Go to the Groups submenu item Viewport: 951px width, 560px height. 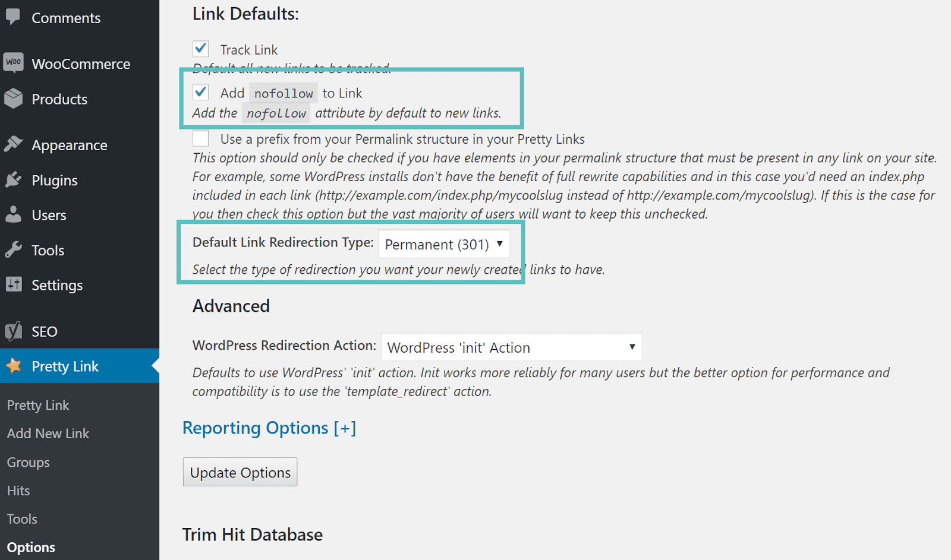(x=29, y=462)
